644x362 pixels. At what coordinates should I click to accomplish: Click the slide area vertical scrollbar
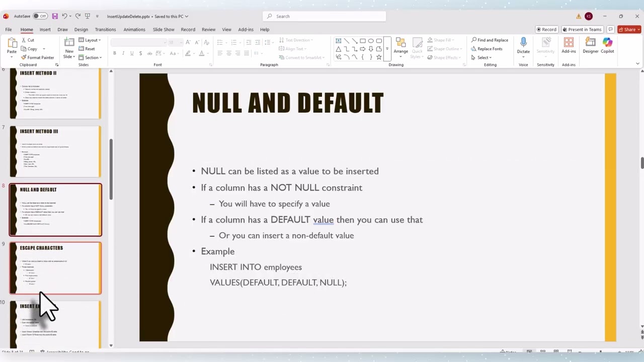pyautogui.click(x=642, y=163)
